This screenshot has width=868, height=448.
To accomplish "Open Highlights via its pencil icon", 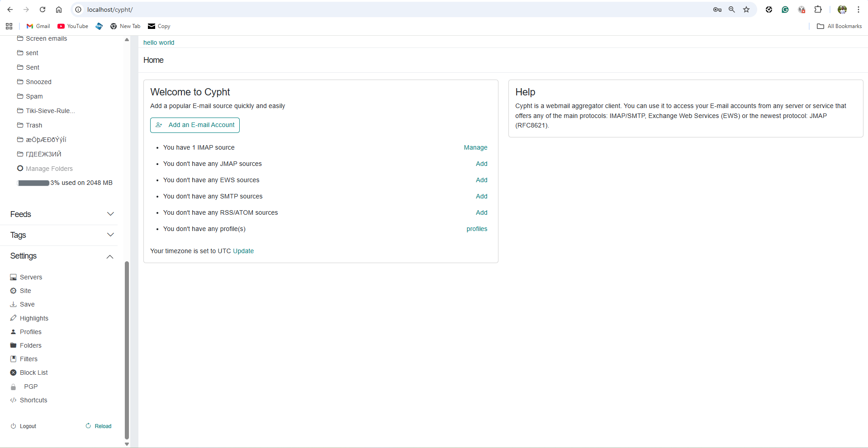I will coord(13,318).
